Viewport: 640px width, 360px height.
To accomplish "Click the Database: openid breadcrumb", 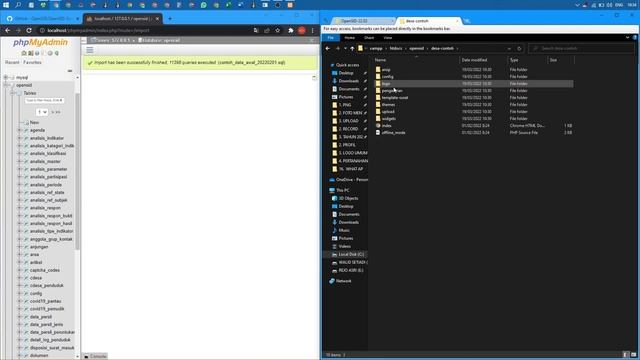I will pyautogui.click(x=159, y=40).
